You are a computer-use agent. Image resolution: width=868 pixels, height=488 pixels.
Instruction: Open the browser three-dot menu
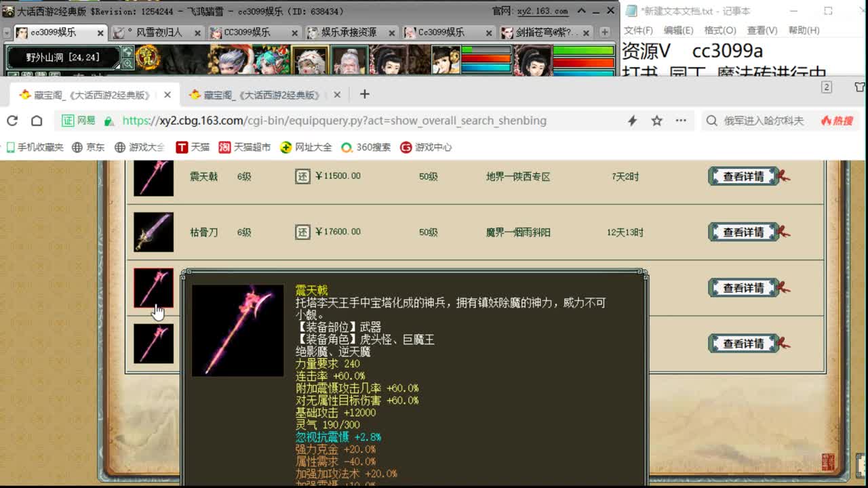(x=681, y=121)
